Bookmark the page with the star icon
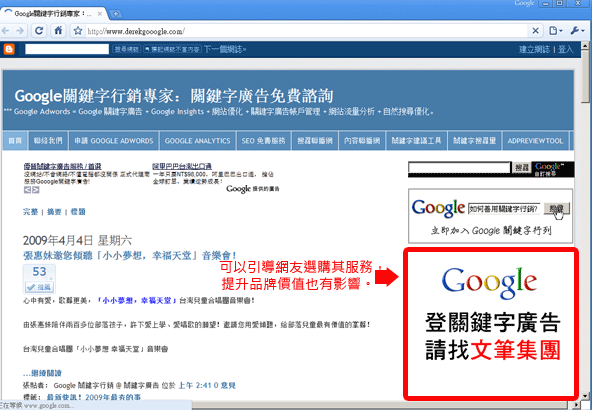The height and width of the screenshot is (410, 592). click(x=78, y=31)
